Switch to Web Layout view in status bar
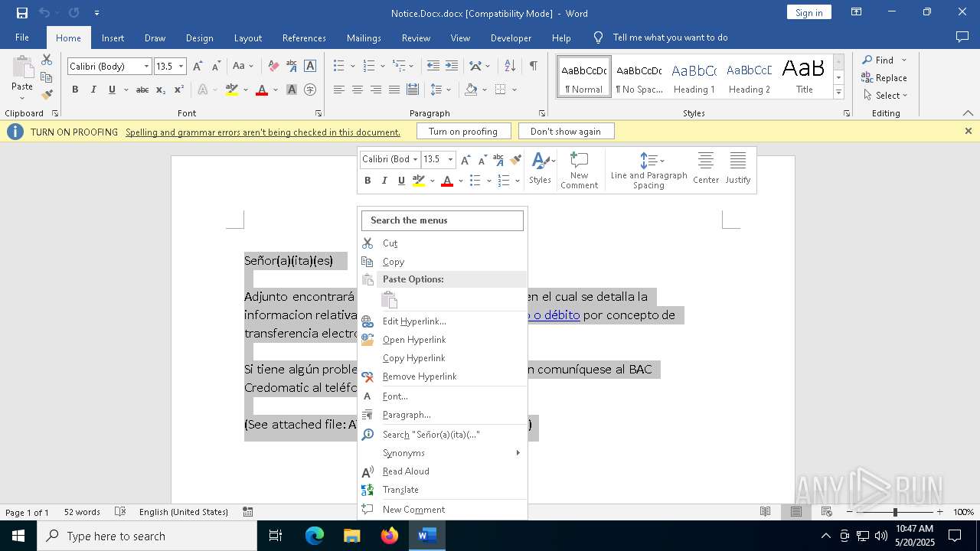 point(826,512)
